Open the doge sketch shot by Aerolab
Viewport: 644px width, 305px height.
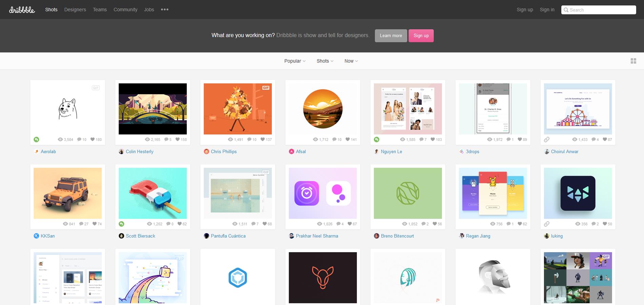pos(68,109)
